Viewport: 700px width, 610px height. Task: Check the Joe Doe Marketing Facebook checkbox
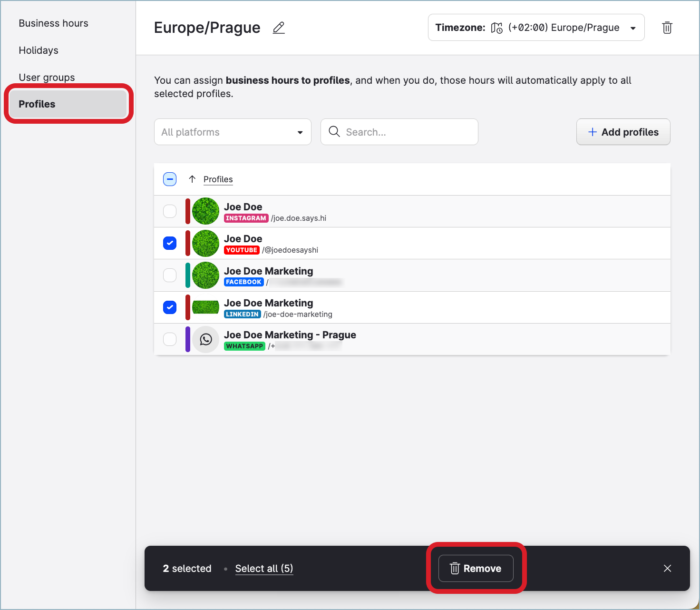170,275
